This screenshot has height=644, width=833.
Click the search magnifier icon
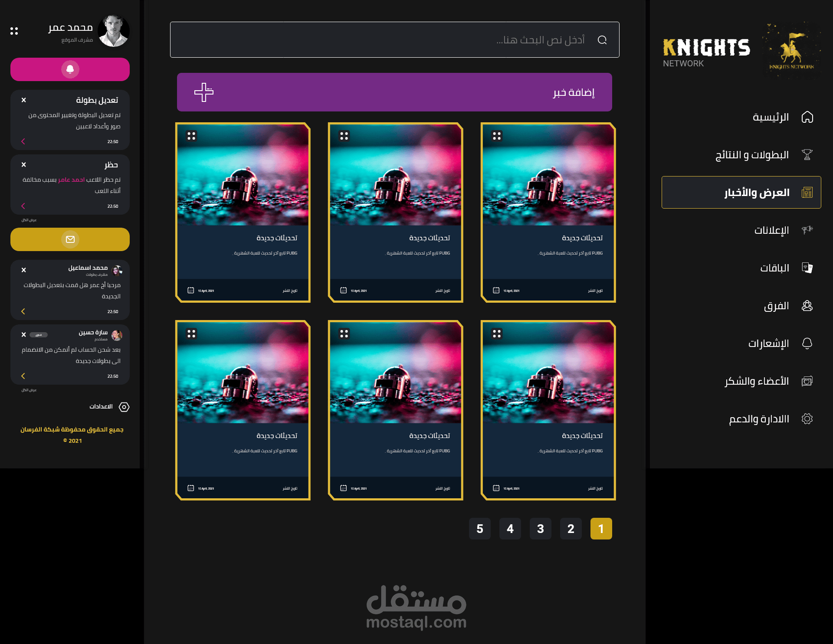[602, 40]
